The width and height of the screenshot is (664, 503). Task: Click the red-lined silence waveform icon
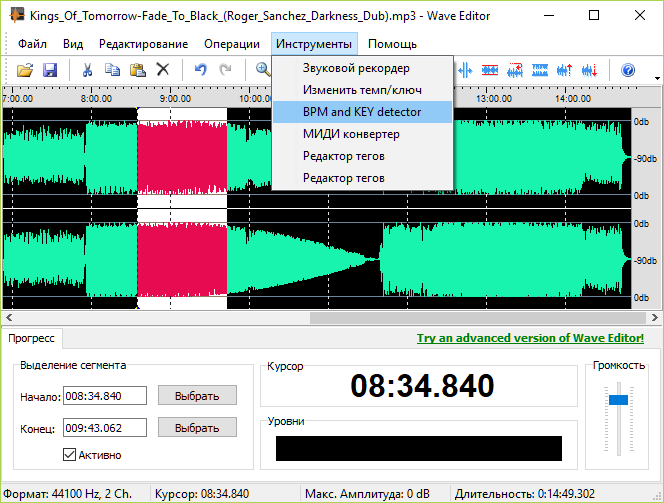490,70
